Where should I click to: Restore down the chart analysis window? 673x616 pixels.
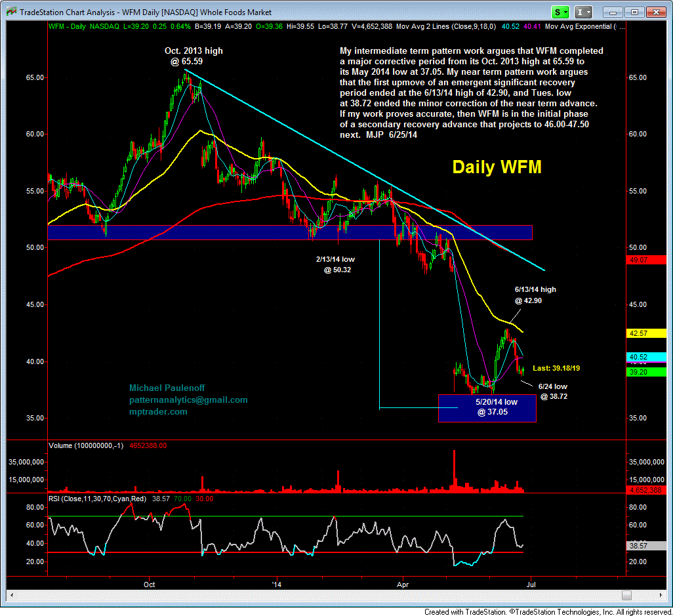pyautogui.click(x=634, y=12)
